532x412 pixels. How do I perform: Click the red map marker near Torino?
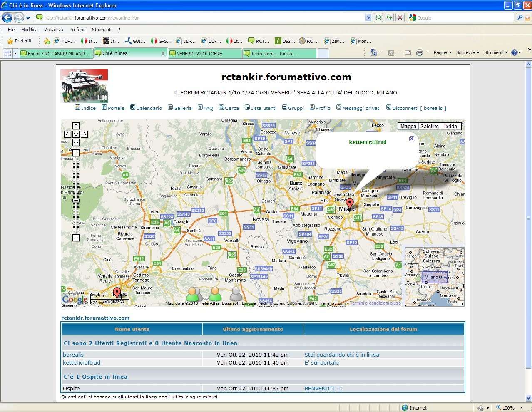click(x=117, y=293)
